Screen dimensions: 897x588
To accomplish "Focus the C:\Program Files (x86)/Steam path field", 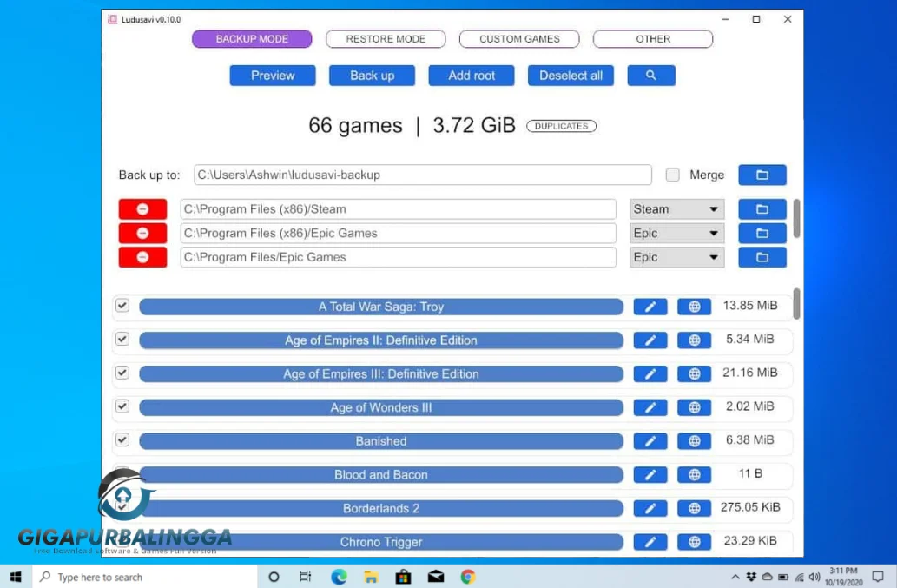I will [399, 209].
